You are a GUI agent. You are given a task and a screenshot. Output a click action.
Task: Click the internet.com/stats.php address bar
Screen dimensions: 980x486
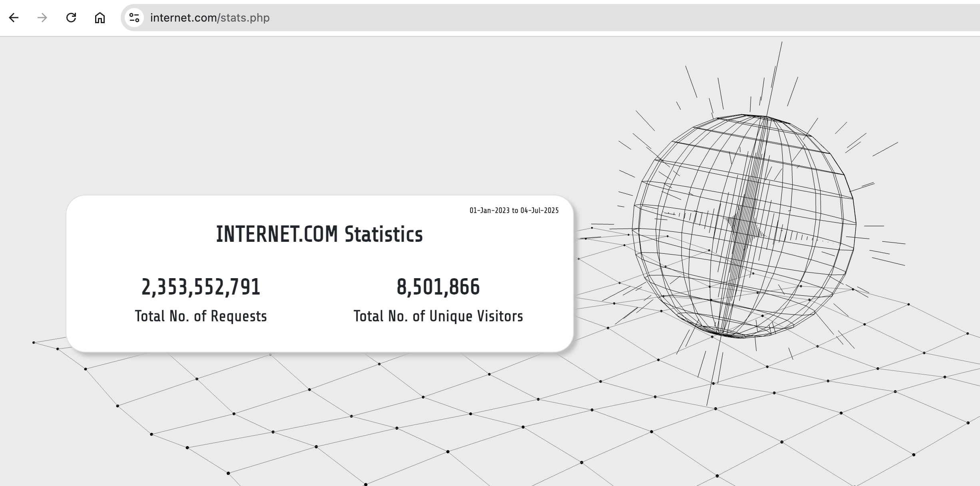[x=210, y=18]
